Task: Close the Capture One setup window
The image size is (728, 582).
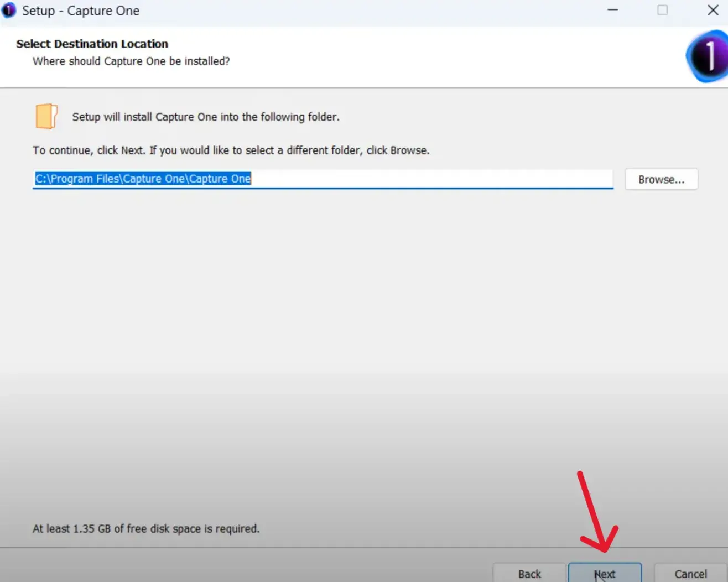Action: pos(713,11)
